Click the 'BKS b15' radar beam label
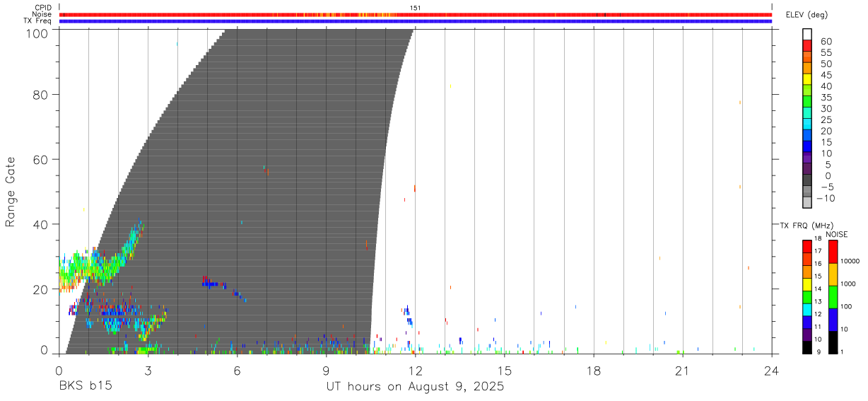868x401 pixels. [85, 387]
